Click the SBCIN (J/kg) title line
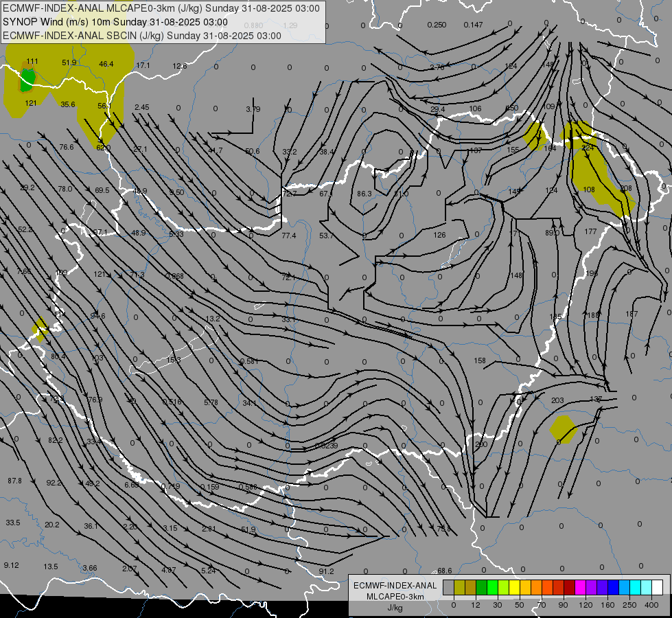Image resolution: width=672 pixels, height=618 pixels. pyautogui.click(x=142, y=36)
